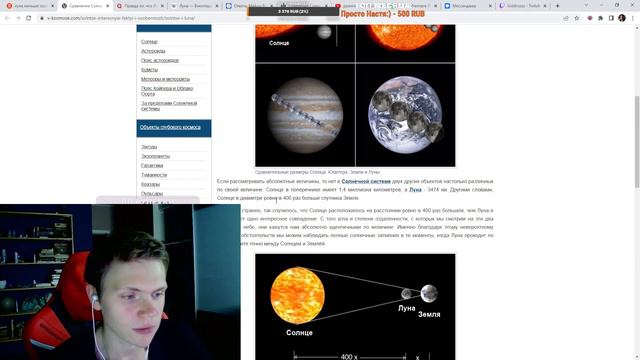Open the Метеоры и метеориты link
Image resolution: width=640 pixels, height=360 pixels.
pyautogui.click(x=165, y=79)
